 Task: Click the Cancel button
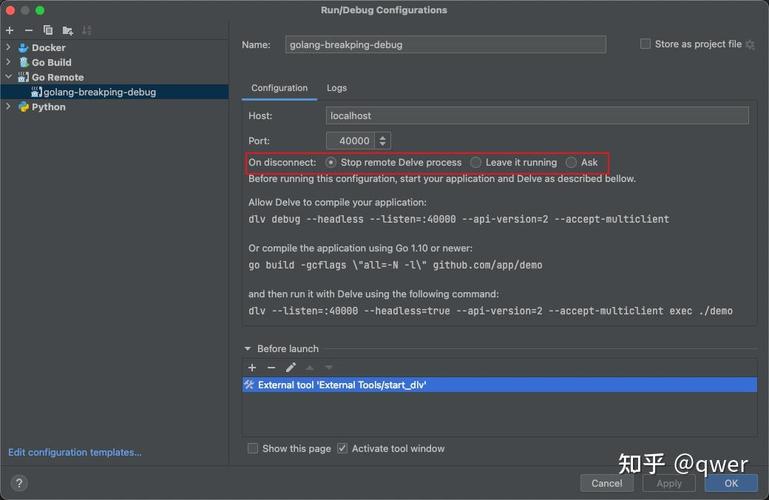pos(607,483)
